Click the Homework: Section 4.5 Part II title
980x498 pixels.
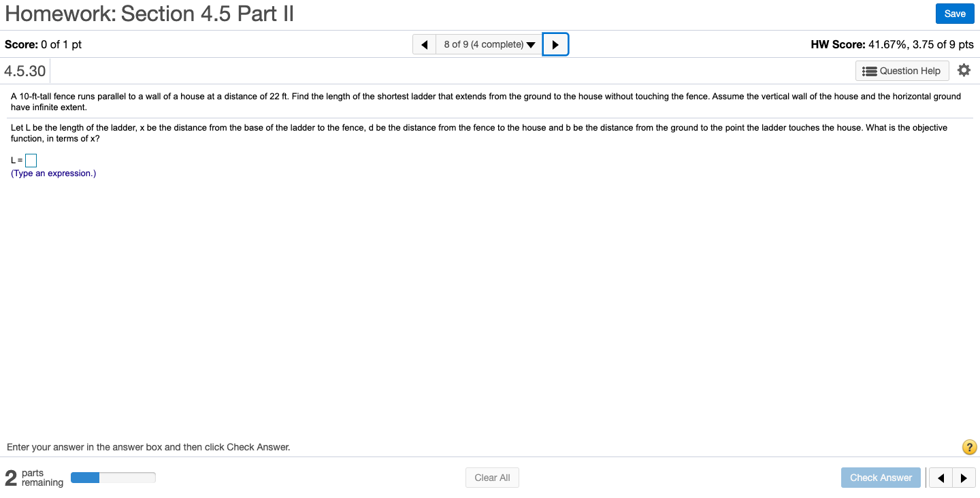tap(149, 14)
